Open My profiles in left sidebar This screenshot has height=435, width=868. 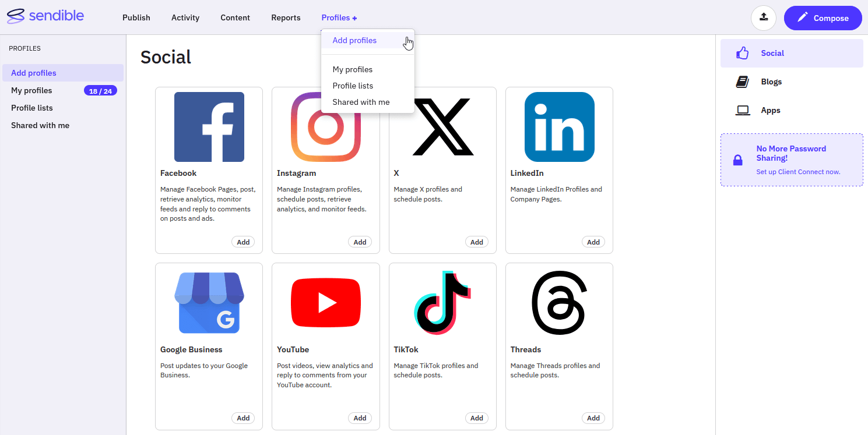(31, 90)
